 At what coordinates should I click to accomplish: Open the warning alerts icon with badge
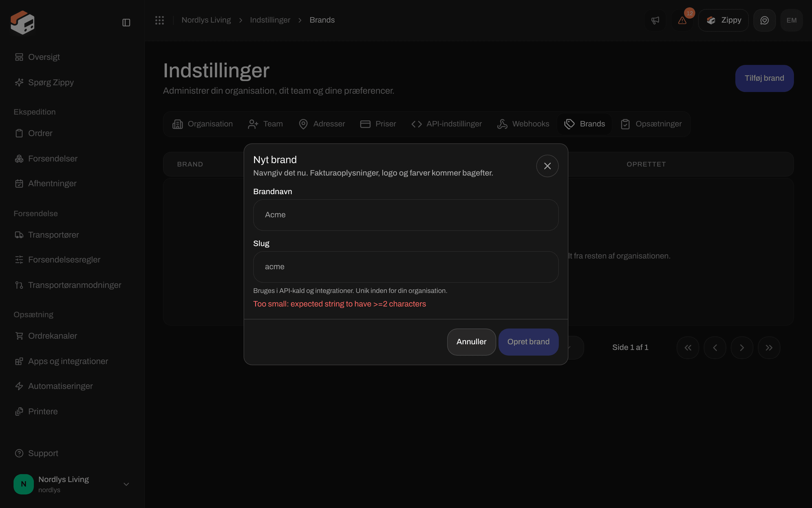coord(683,20)
